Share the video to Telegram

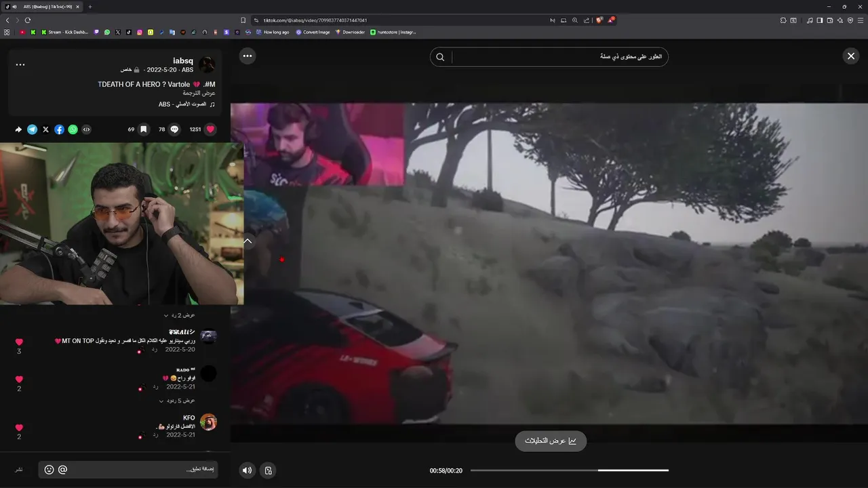pos(32,129)
